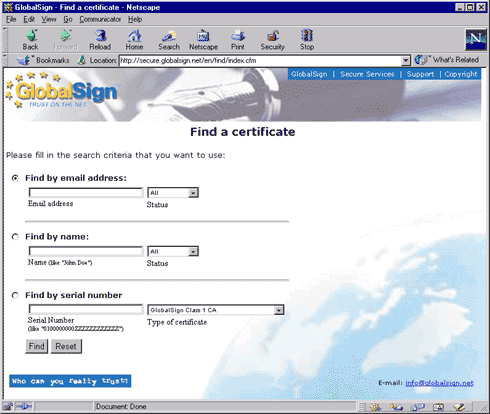Click the Search toolbar icon
Viewport: 490px width, 414px height.
(169, 40)
